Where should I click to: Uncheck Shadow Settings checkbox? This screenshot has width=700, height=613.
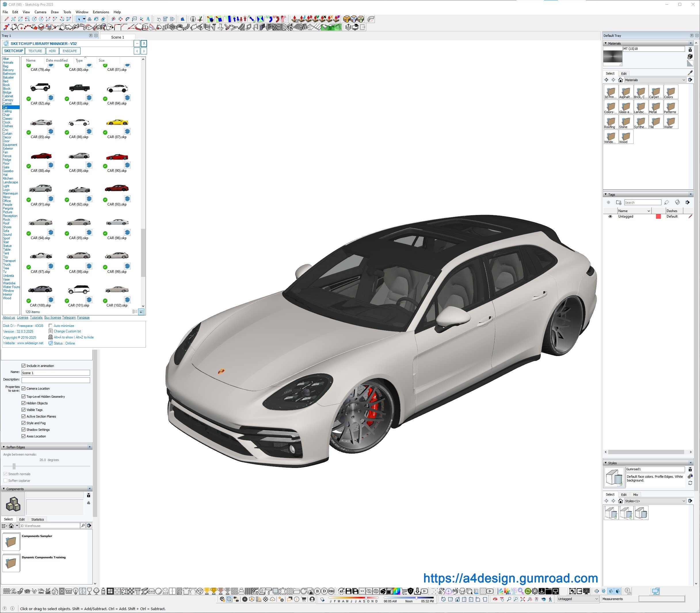point(24,430)
